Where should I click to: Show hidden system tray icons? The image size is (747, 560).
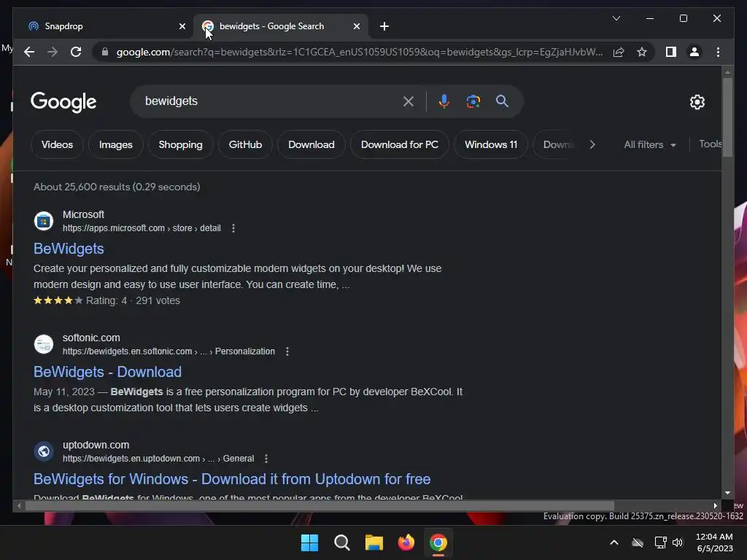tap(614, 542)
